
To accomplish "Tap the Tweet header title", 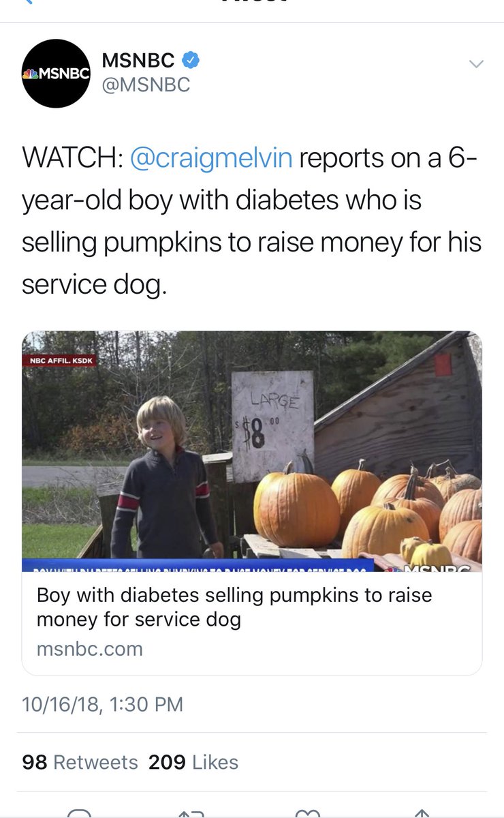I will tap(252, 2).
